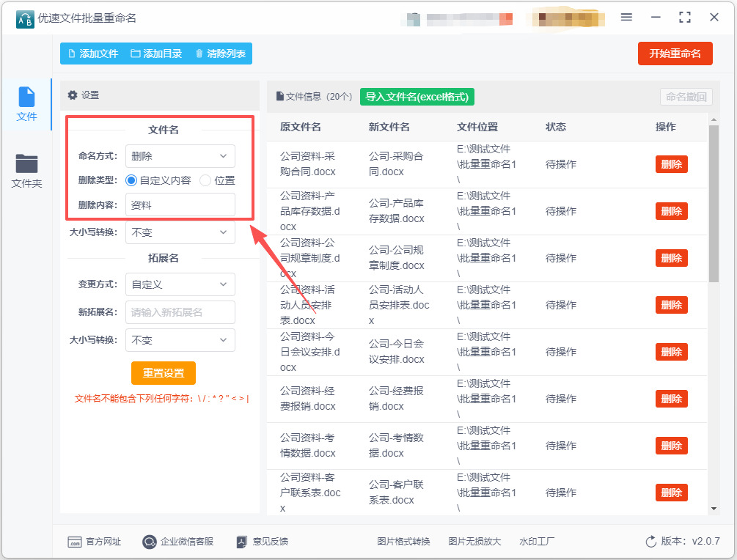
Task: Expand the 命名方式 dropdown
Action: tap(180, 156)
